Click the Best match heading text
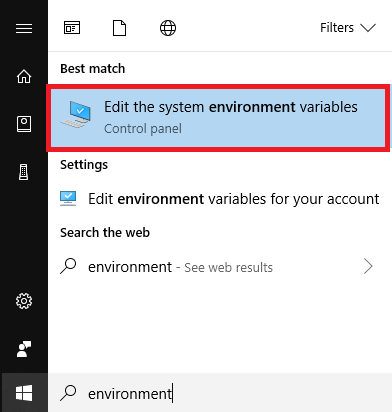Screen dimensions: 392x412 point(93,69)
